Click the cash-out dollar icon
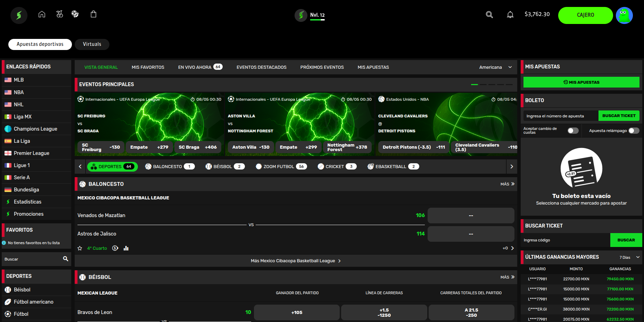The image size is (644, 322). (115, 248)
